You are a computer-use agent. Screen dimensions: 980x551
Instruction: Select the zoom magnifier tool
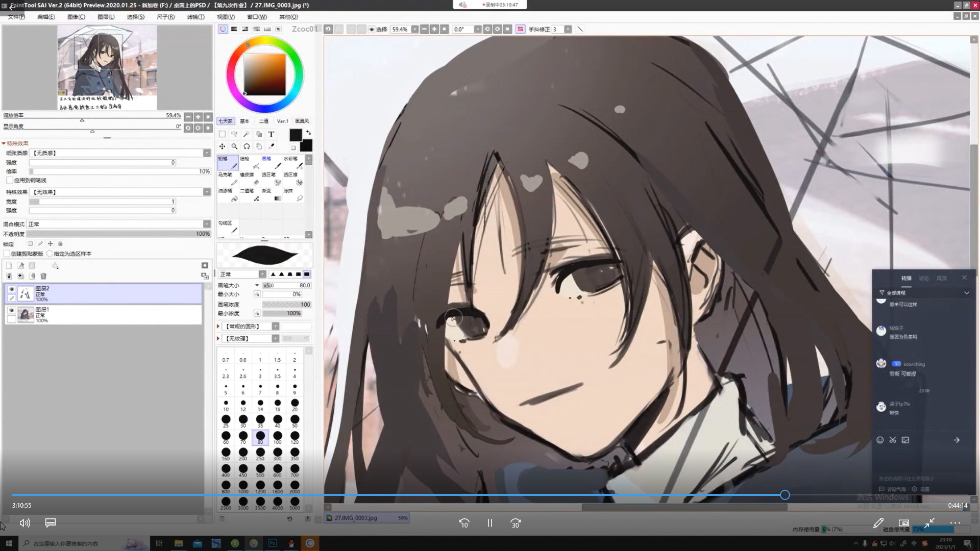click(234, 146)
